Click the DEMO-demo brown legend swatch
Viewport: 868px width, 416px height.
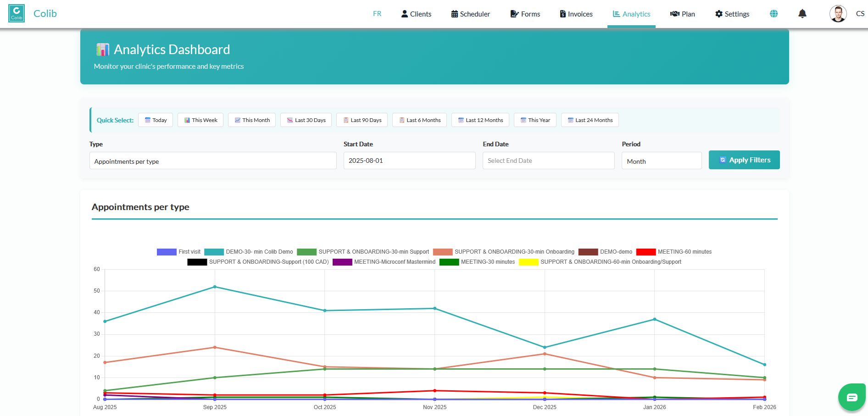pos(588,252)
